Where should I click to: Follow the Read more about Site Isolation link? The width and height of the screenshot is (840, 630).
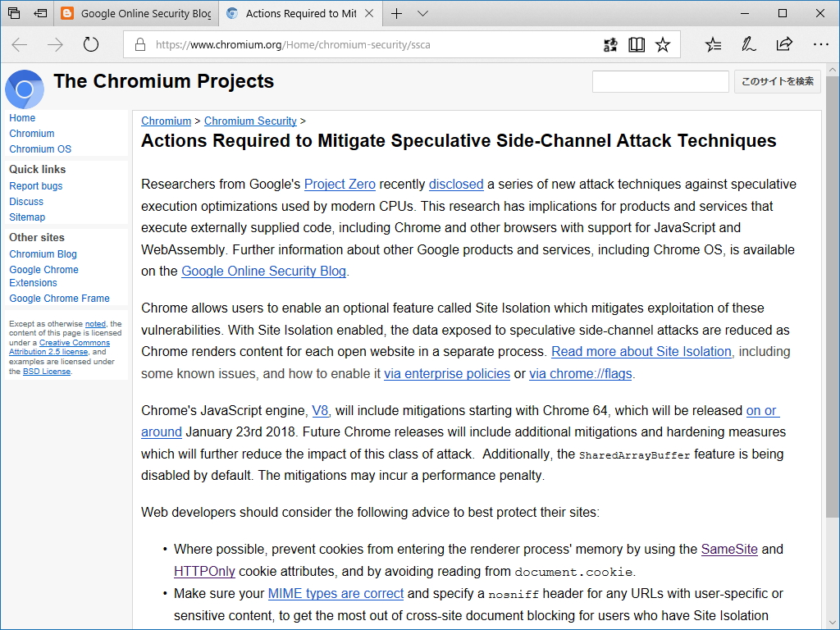point(641,351)
